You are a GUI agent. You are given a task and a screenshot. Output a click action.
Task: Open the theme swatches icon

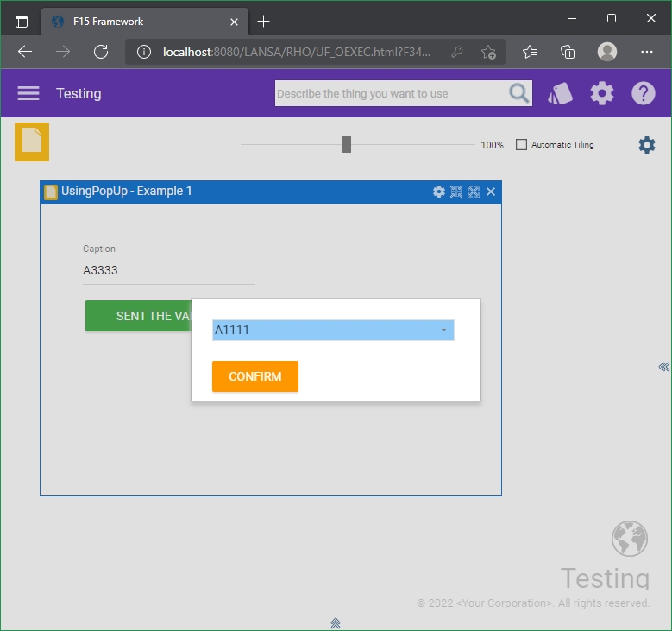pos(561,93)
